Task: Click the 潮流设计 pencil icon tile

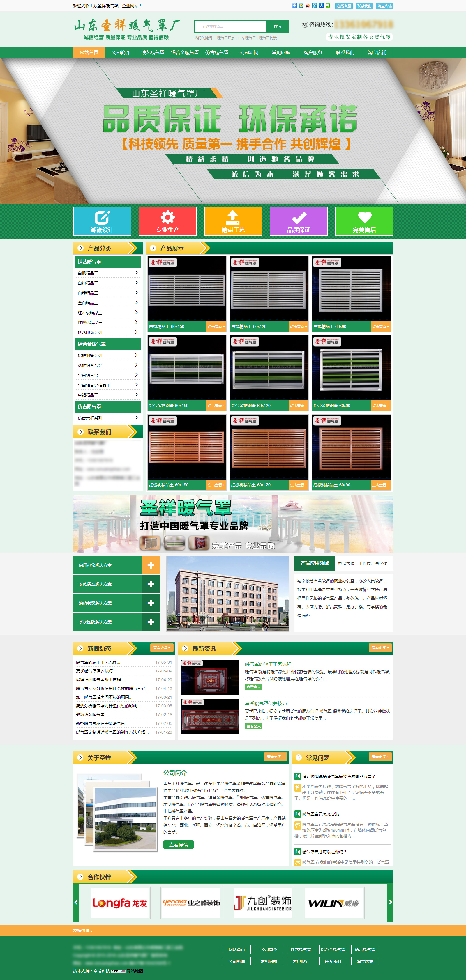Action: [x=102, y=221]
